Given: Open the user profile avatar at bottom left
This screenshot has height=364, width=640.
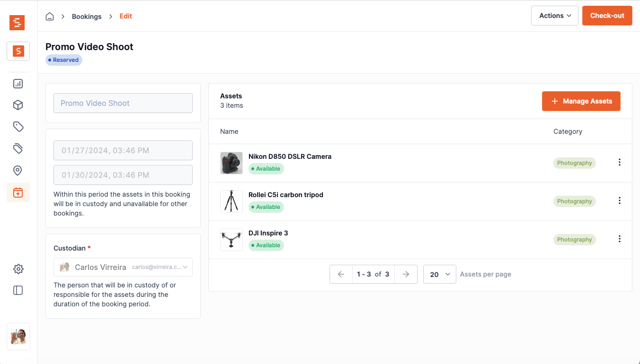Looking at the screenshot, I should 18,337.
